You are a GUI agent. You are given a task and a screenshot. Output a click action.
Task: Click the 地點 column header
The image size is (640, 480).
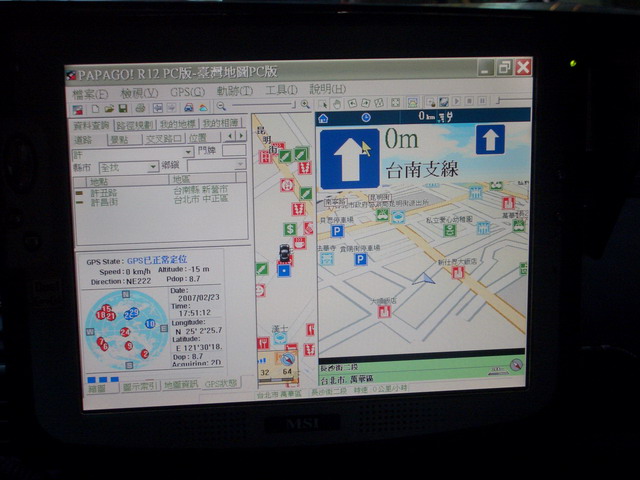(127, 181)
